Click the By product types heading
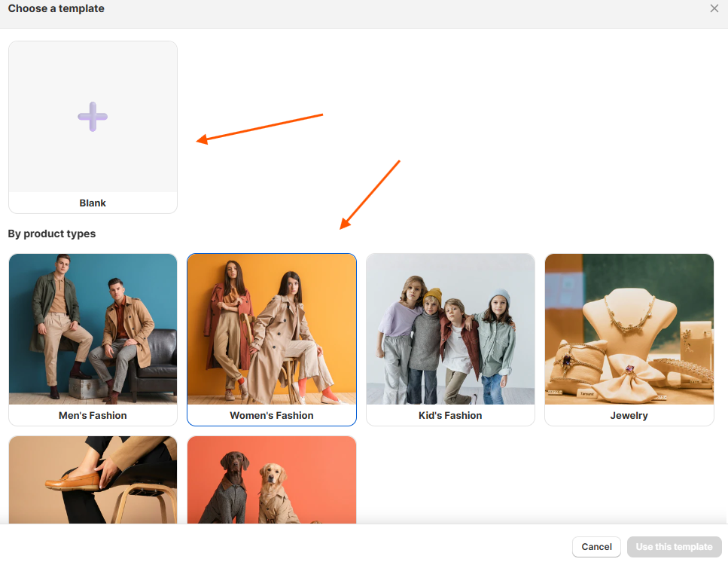This screenshot has width=728, height=562. tap(51, 234)
